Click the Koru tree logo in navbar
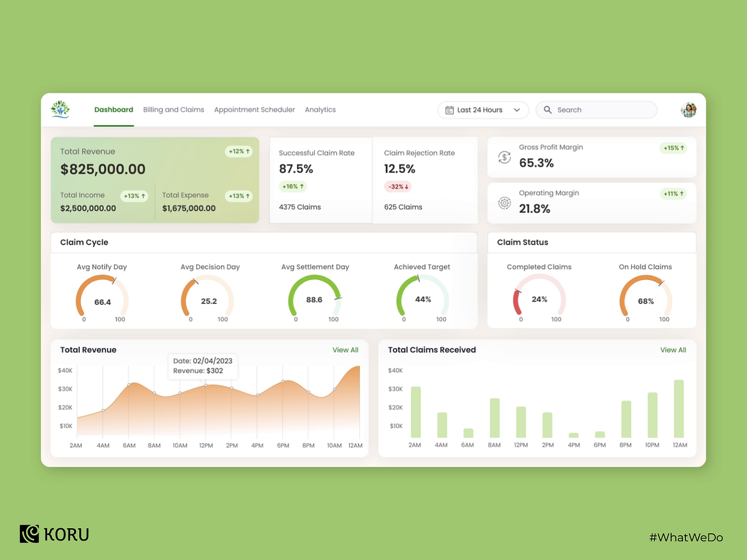747x560 pixels. coord(60,108)
